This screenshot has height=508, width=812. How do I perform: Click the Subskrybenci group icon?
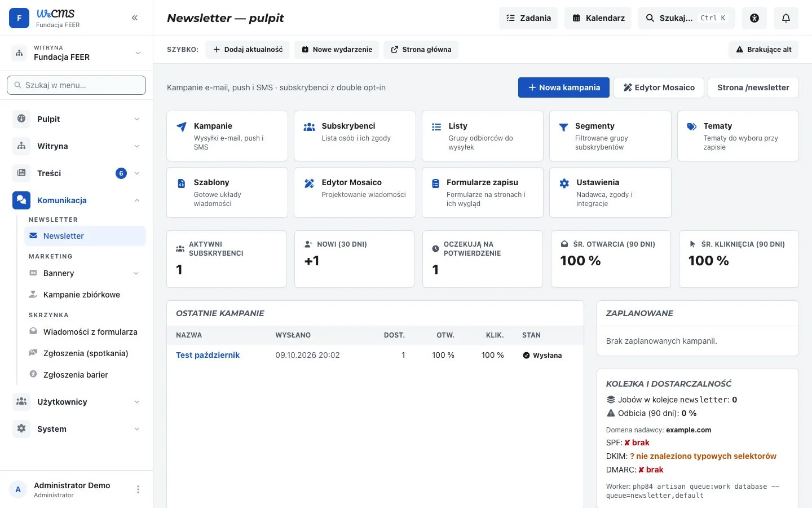coord(309,127)
